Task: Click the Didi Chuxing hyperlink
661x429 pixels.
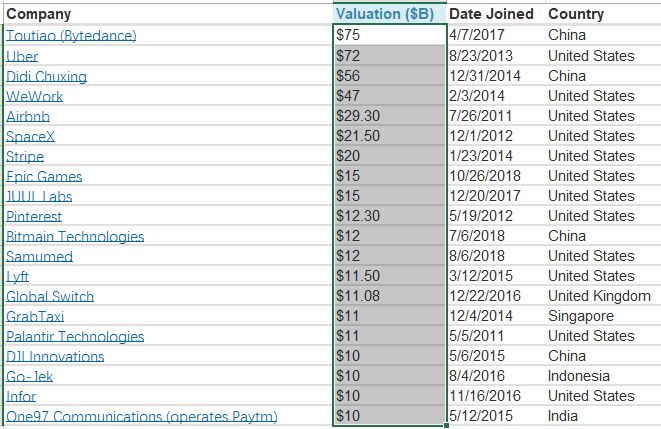Action: click(x=46, y=76)
